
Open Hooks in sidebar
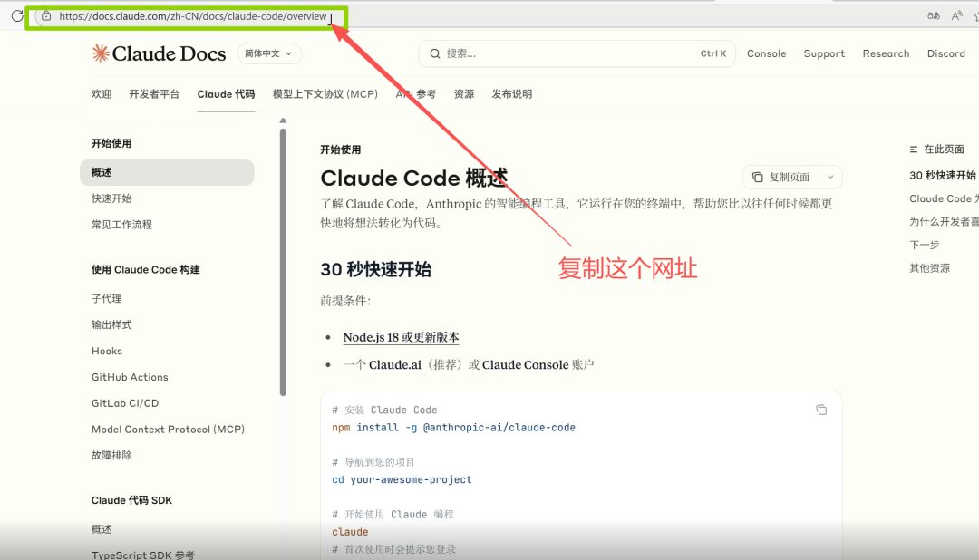[x=107, y=351]
